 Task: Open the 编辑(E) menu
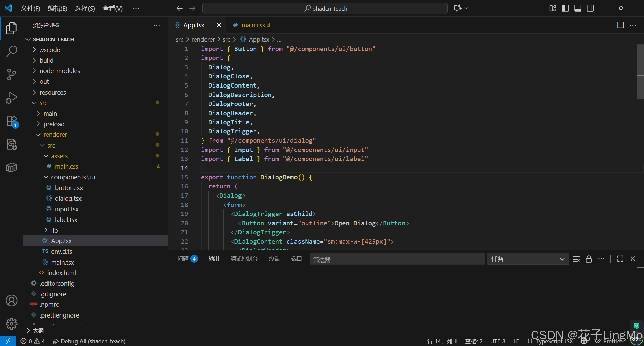coord(57,8)
